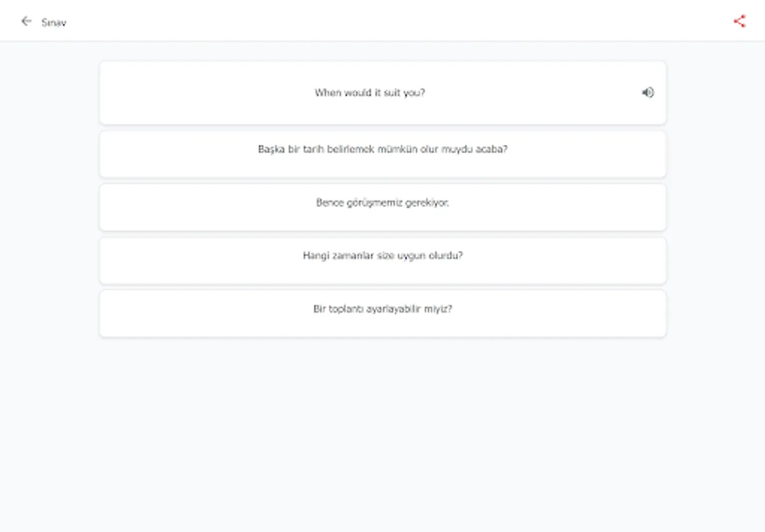Pick the answer 'Hangi zamanlar size uygun olurdu?'
Image resolution: width=765 pixels, height=532 pixels.
382,260
